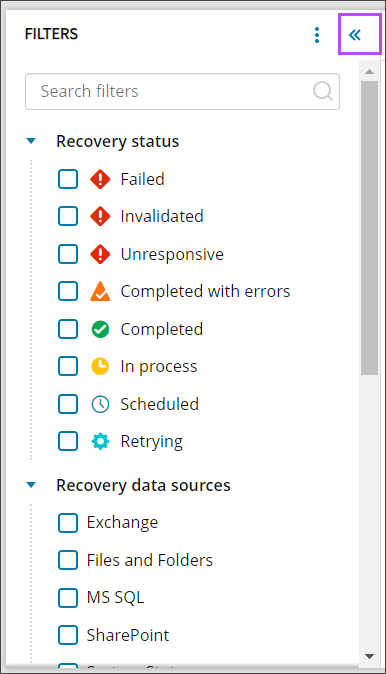Tick the Exchange data source checkbox

click(x=68, y=523)
